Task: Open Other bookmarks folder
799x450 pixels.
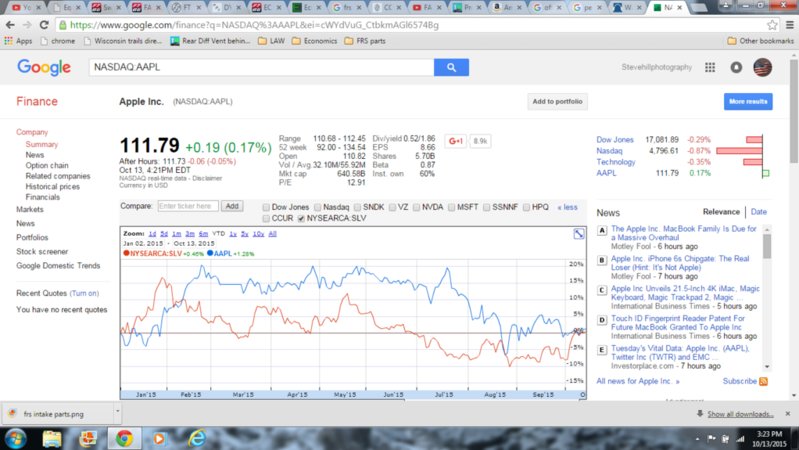Action: pyautogui.click(x=760, y=41)
